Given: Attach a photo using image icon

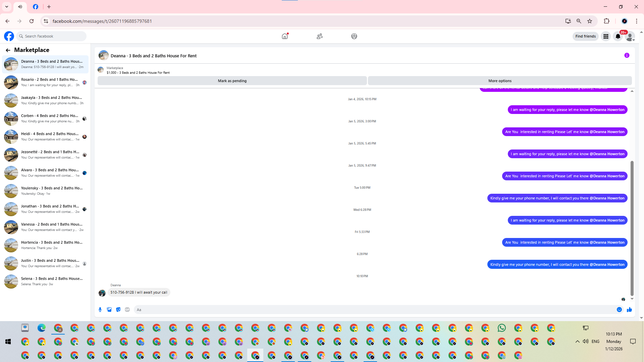Looking at the screenshot, I should [109, 309].
